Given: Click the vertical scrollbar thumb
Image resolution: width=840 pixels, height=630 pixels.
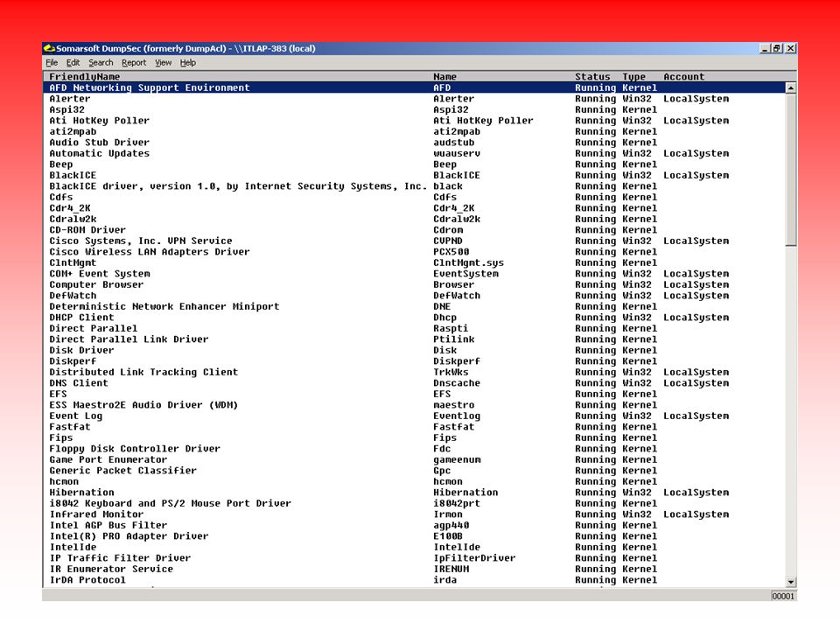Looking at the screenshot, I should tap(791, 169).
